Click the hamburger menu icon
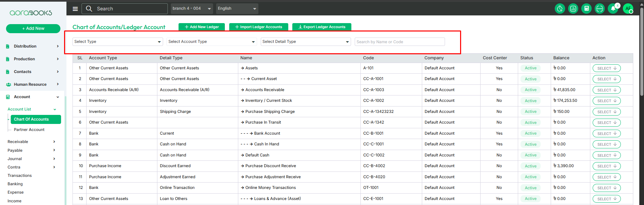Screen dimensions: 644x205 [x=75, y=9]
